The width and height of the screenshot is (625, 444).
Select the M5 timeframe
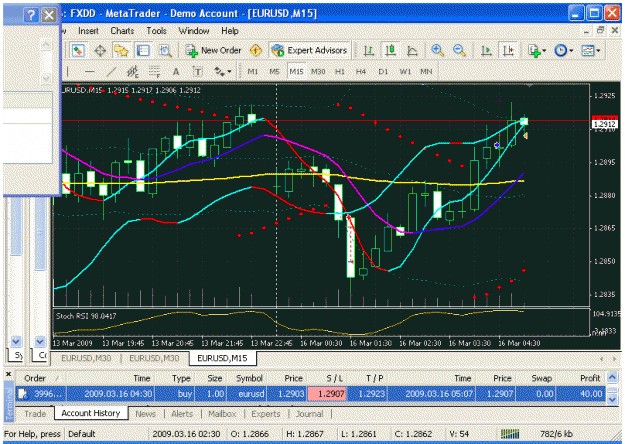coord(274,72)
